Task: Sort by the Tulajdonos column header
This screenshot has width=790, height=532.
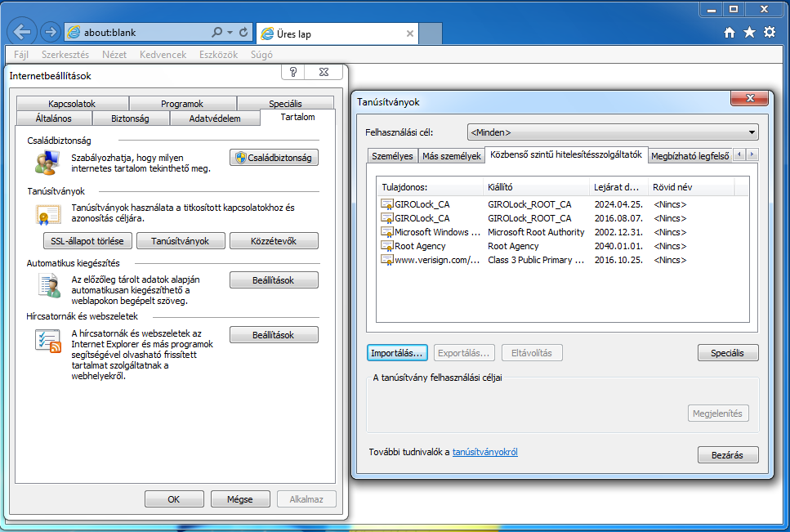Action: 431,187
